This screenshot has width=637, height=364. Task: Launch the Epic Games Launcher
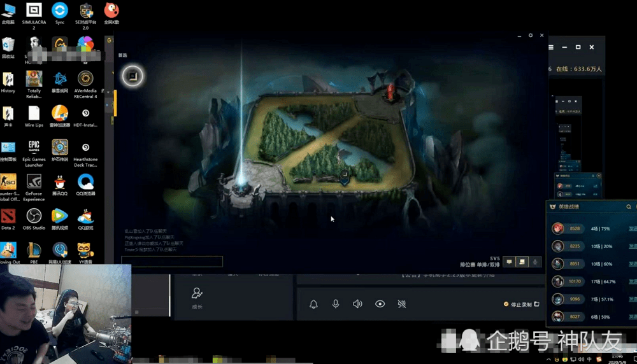tap(34, 153)
